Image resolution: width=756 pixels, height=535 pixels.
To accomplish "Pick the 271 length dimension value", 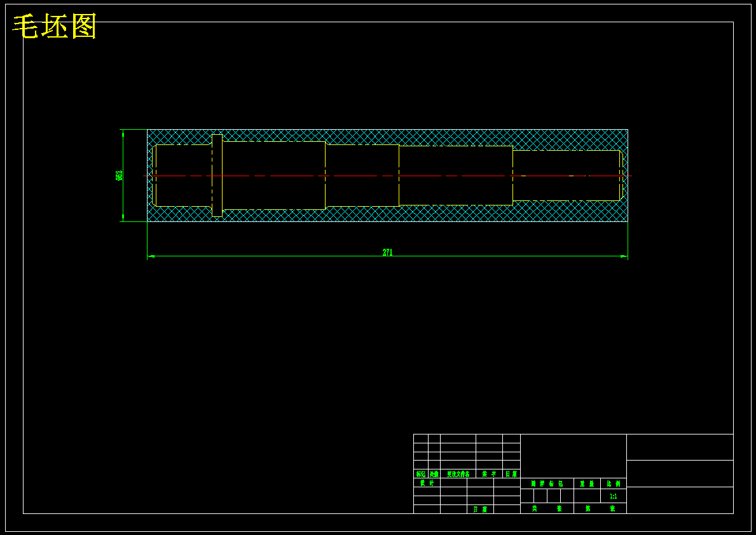I will (388, 253).
